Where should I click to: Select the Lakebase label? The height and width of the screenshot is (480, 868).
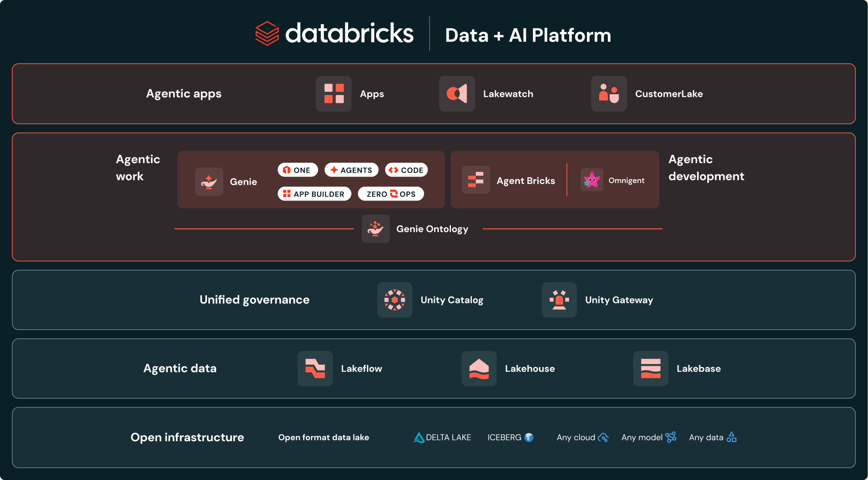click(698, 368)
